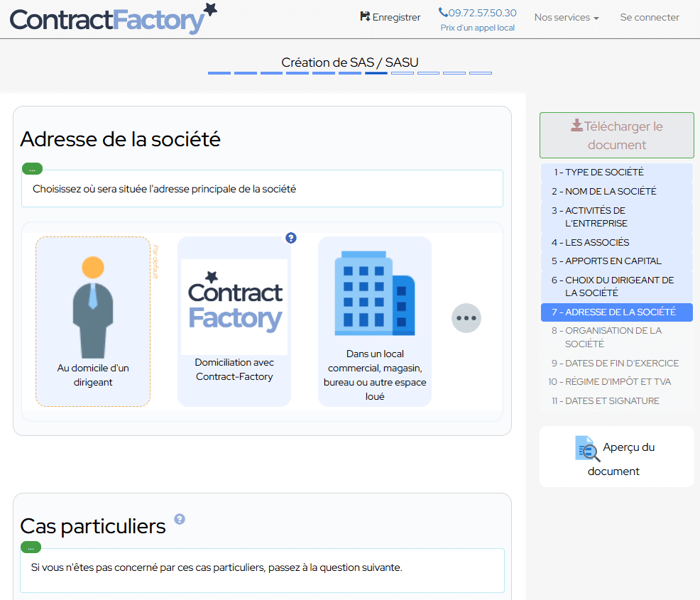Click the first progress bar segment
The image size is (700, 600).
coord(219,72)
